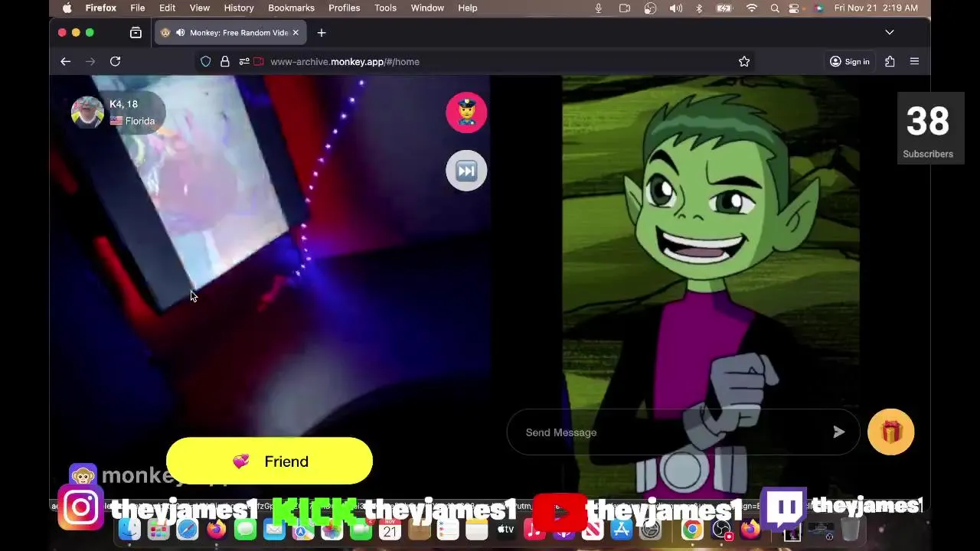Screen dimensions: 980x551
Task: Select the Monkey: Free Random Video tab
Action: click(x=230, y=33)
